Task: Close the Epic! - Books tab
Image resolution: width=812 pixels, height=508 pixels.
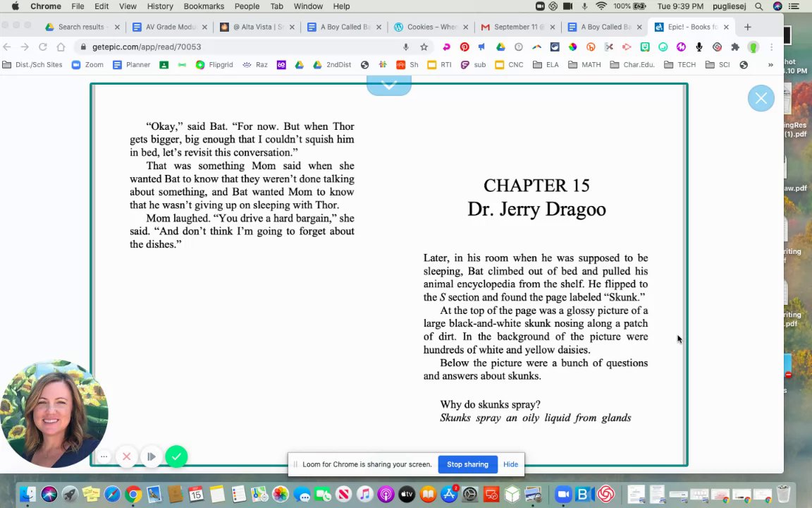Action: click(726, 27)
